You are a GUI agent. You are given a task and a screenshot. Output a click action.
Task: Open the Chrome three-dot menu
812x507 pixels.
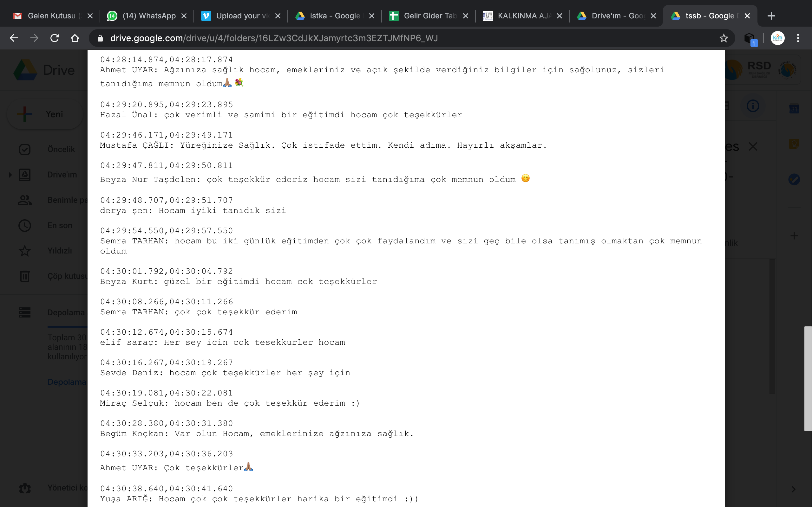point(798,38)
